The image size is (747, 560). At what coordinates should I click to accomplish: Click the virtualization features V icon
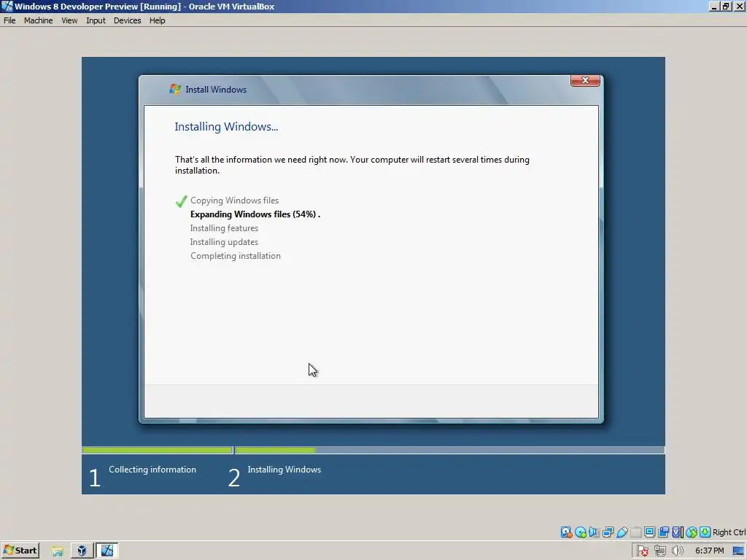(677, 532)
